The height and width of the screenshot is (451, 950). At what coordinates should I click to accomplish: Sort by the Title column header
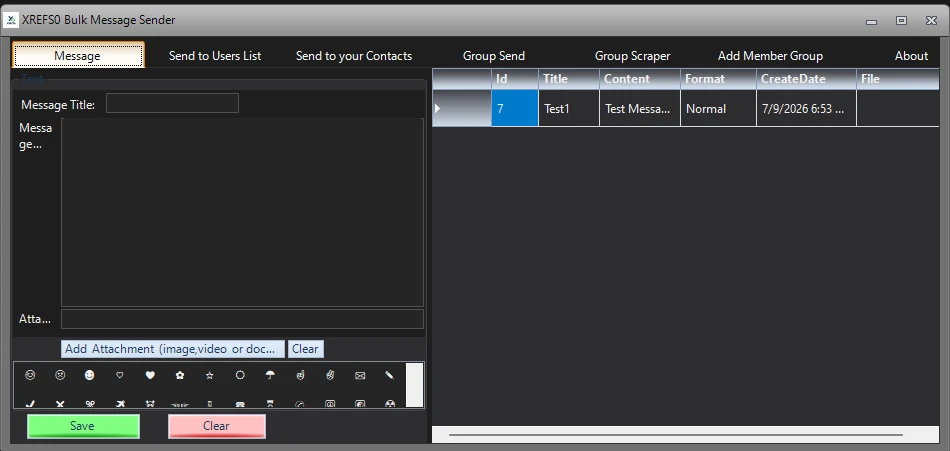(x=568, y=79)
